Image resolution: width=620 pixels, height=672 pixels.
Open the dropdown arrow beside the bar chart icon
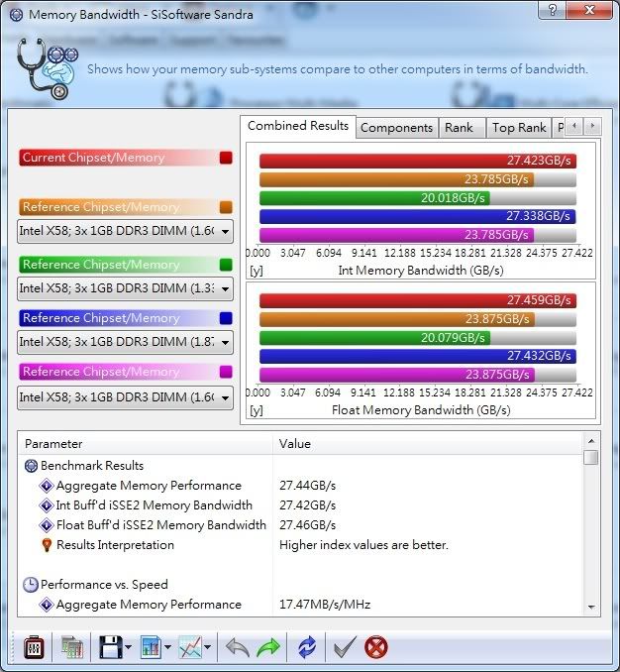click(x=167, y=647)
